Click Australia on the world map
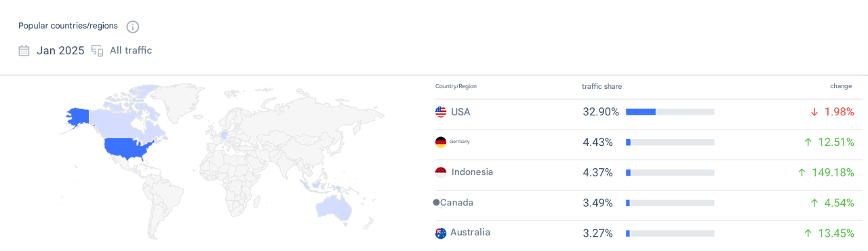The width and height of the screenshot is (868, 251). click(x=334, y=208)
